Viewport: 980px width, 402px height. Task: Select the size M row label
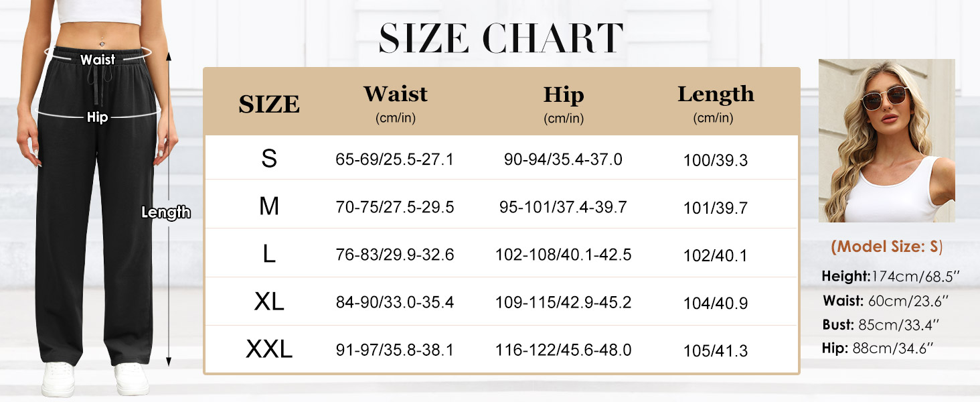pyautogui.click(x=269, y=207)
